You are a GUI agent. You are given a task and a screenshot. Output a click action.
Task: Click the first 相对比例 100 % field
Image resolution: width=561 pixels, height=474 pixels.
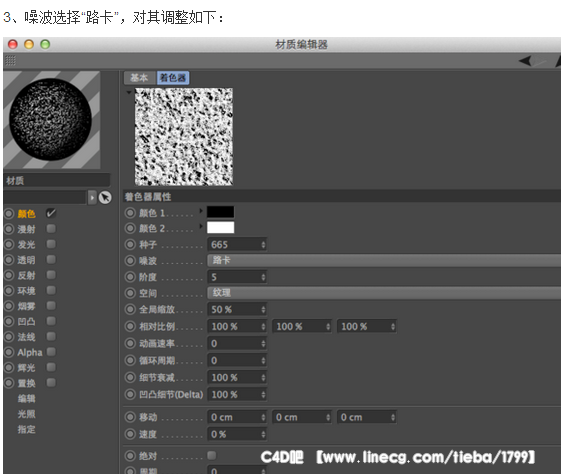pos(237,327)
